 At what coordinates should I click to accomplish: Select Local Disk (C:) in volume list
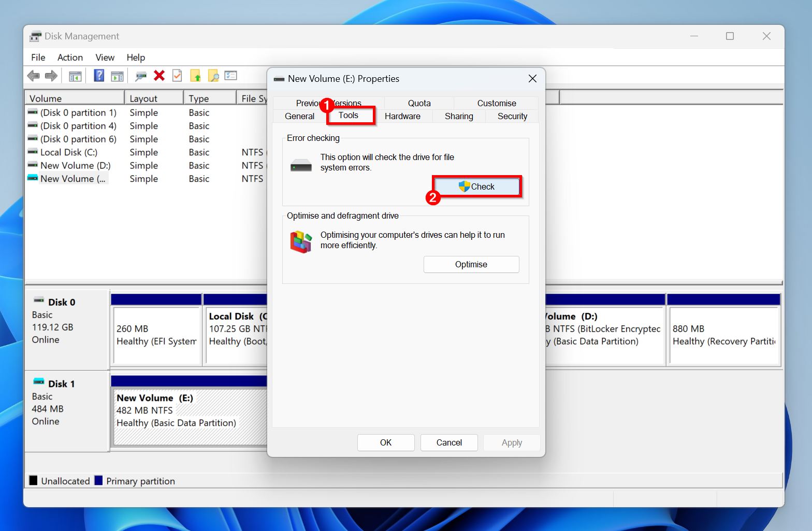68,152
